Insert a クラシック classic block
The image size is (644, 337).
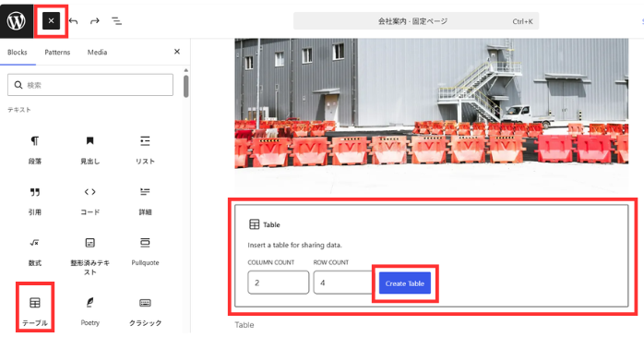(x=145, y=311)
